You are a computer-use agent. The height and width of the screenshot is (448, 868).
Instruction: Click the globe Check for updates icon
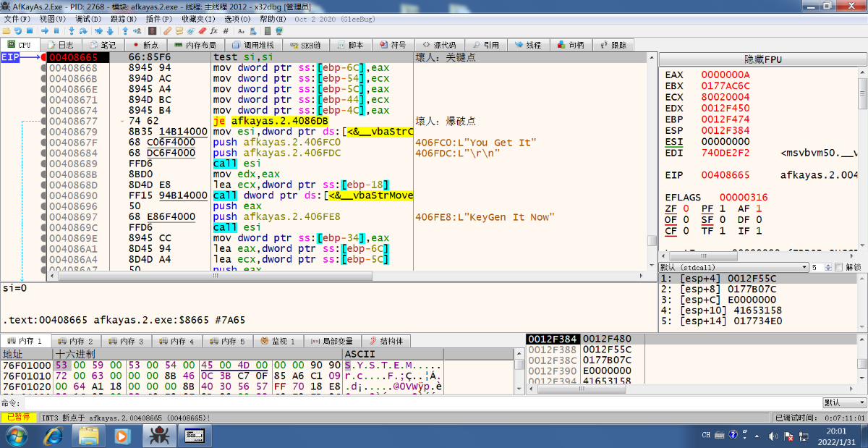point(279,31)
